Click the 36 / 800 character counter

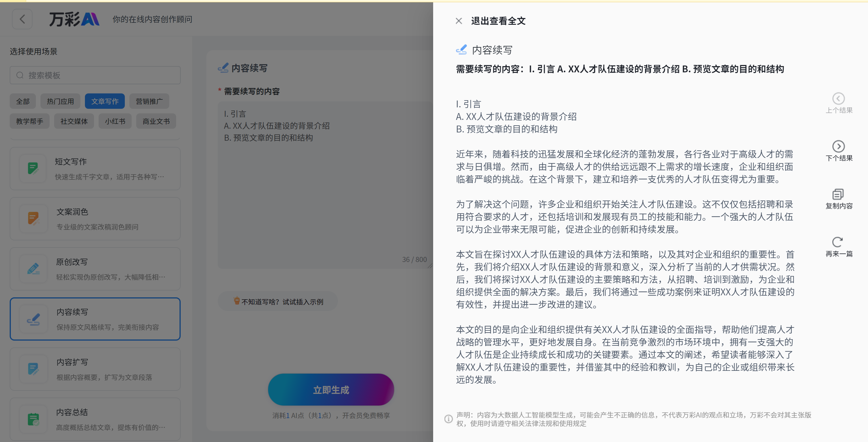[414, 259]
